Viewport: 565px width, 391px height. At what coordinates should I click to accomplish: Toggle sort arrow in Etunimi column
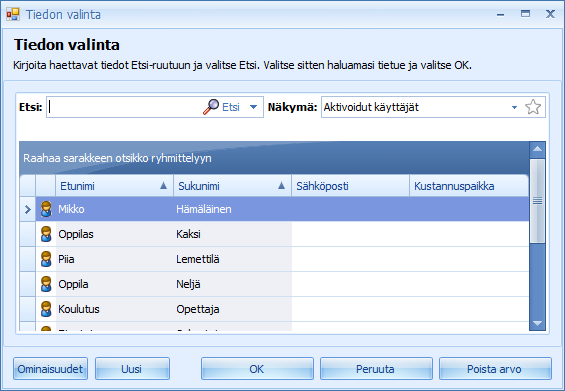coord(163,186)
